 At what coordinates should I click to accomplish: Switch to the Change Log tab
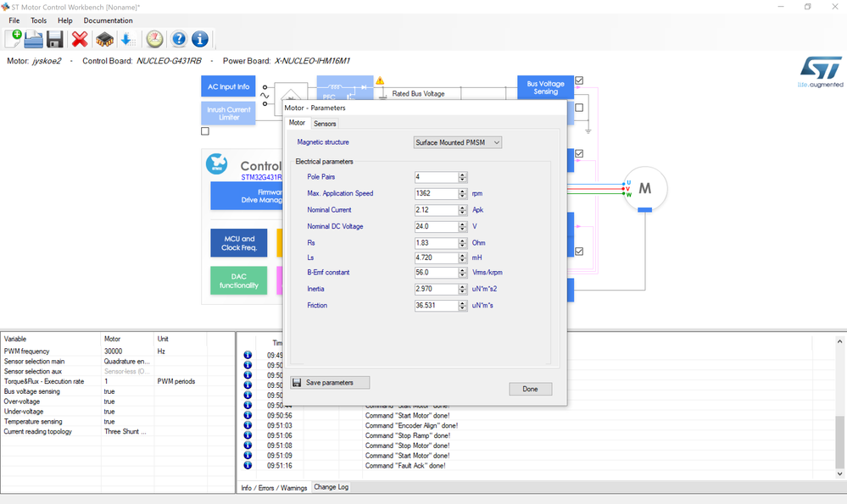(x=332, y=487)
